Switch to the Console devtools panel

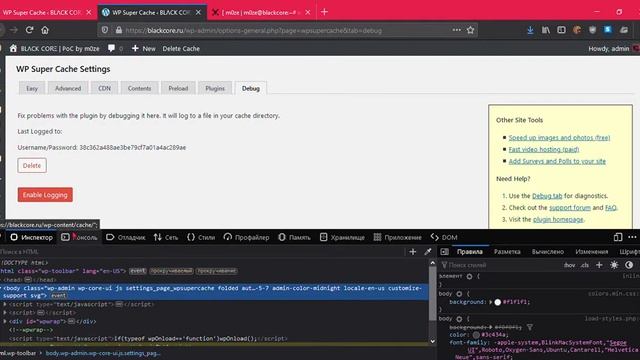pyautogui.click(x=80, y=237)
